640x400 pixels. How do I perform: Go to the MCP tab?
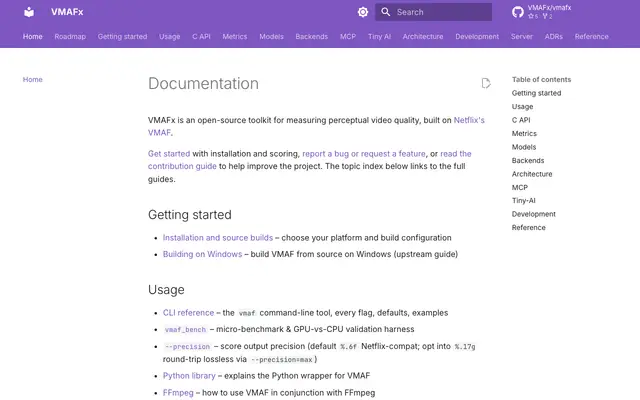[348, 36]
